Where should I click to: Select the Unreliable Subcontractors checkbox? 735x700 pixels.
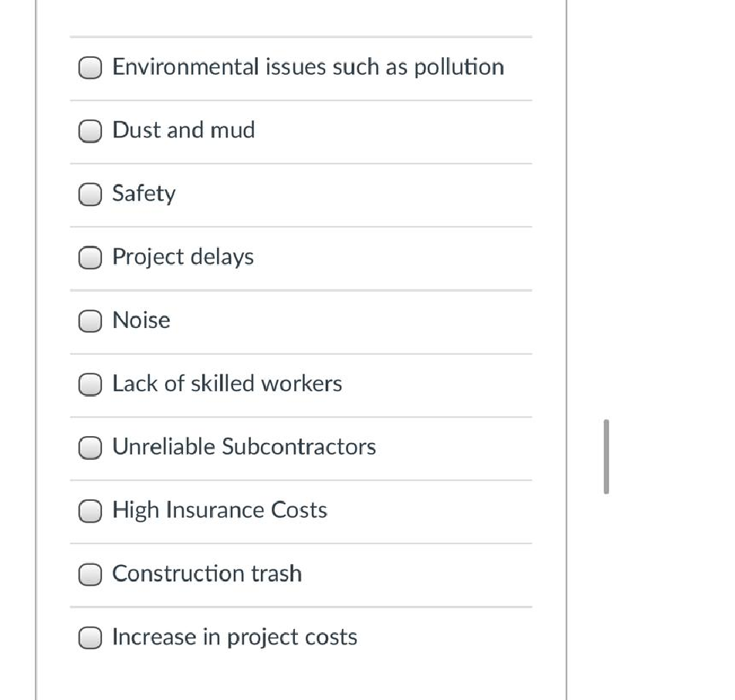90,448
